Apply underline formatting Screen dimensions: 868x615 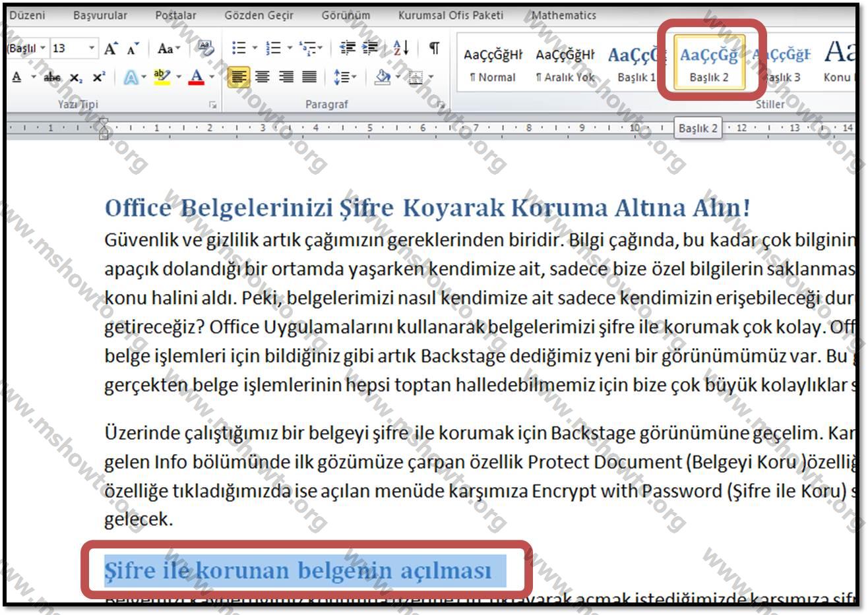16,77
